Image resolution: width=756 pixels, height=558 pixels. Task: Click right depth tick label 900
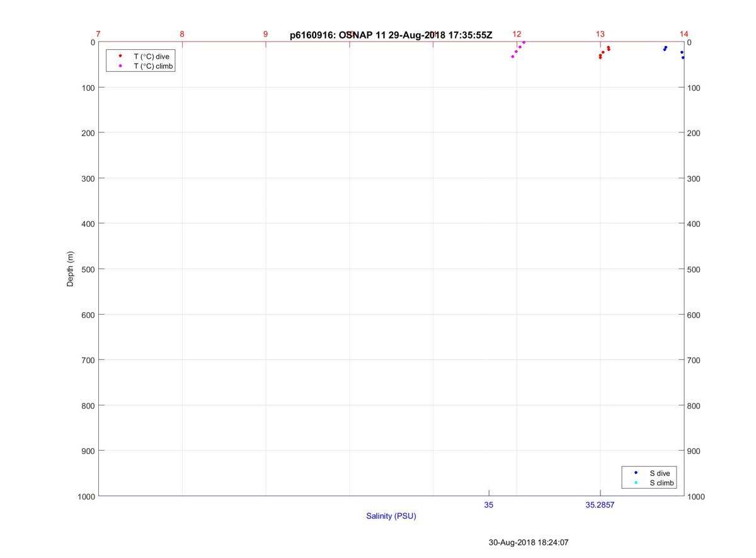coord(694,451)
